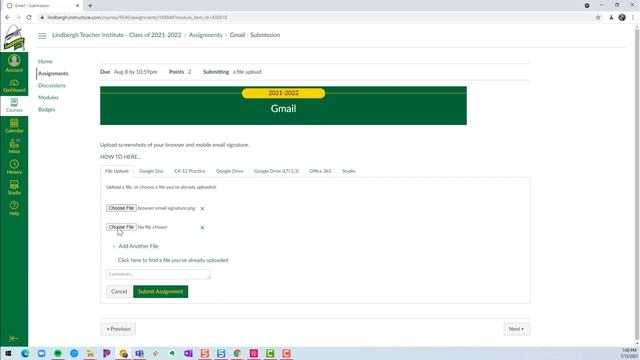
Task: Click the school logo at top left
Action: point(14,38)
